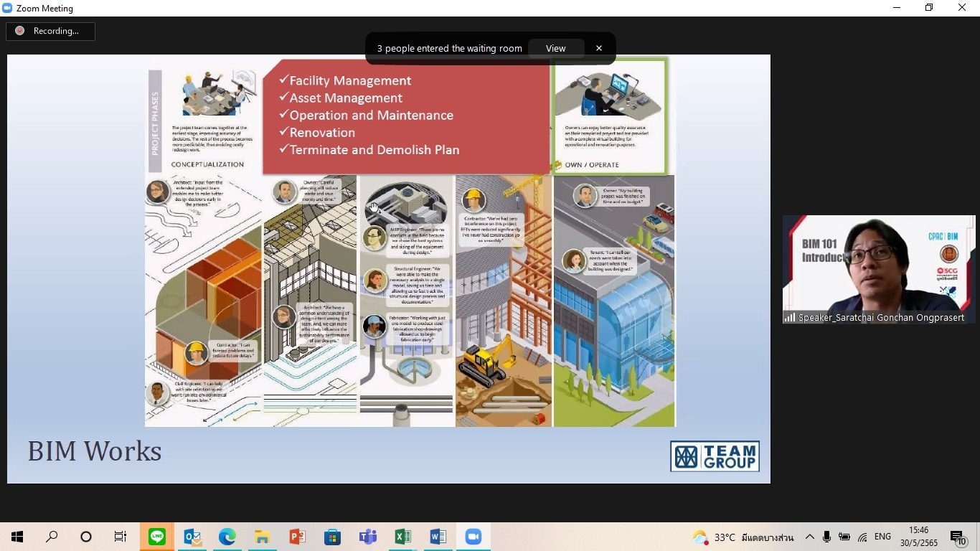The height and width of the screenshot is (551, 980).
Task: Expand the hidden system tray icons
Action: point(810,537)
